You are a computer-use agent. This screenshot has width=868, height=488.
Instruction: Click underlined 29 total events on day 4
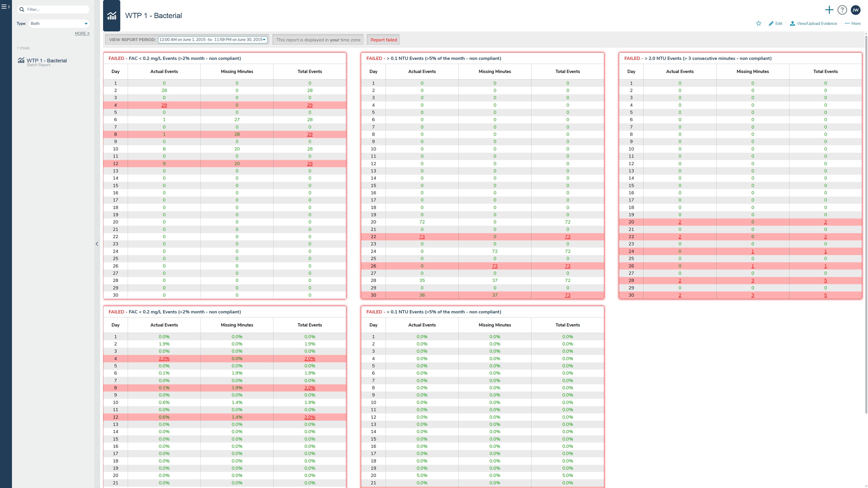(x=310, y=105)
